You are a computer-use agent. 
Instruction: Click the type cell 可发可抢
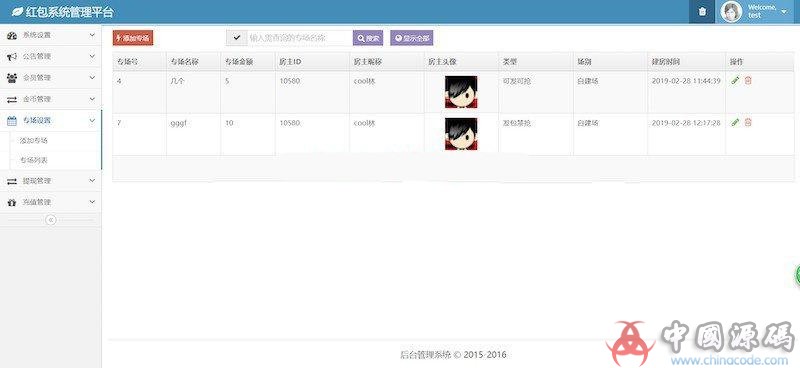(x=517, y=81)
